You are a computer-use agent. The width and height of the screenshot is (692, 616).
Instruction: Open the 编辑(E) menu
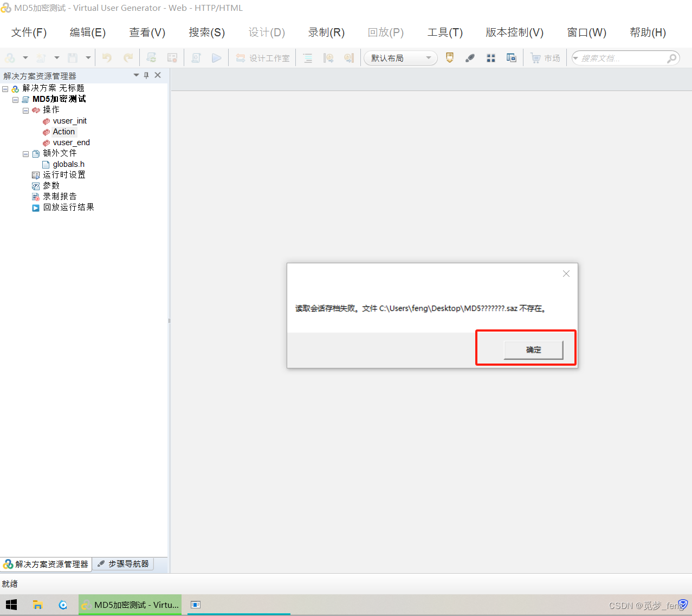[88, 33]
